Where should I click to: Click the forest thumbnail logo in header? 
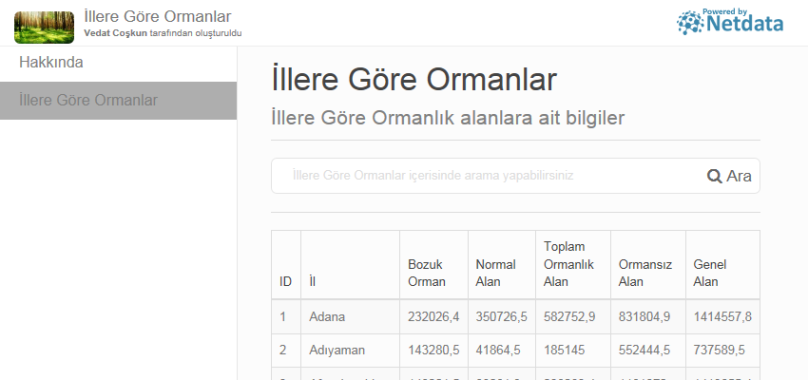44,27
